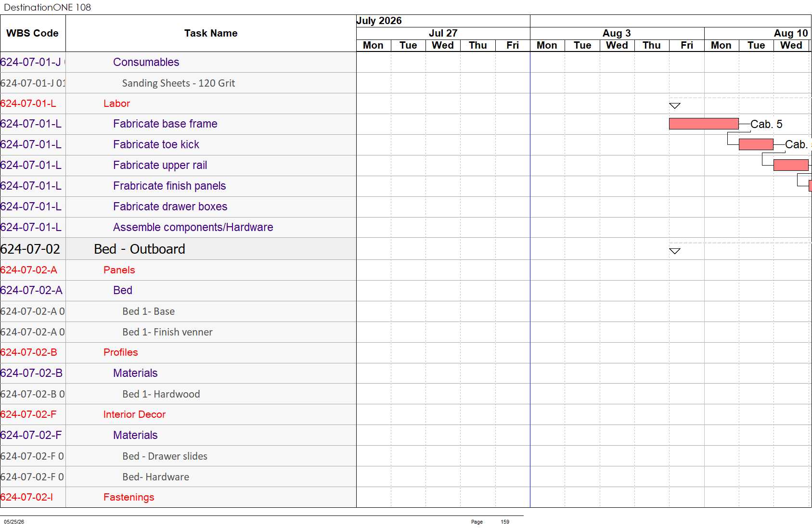This screenshot has height=528, width=812.
Task: Select the Aug 3 week header
Action: tap(617, 33)
